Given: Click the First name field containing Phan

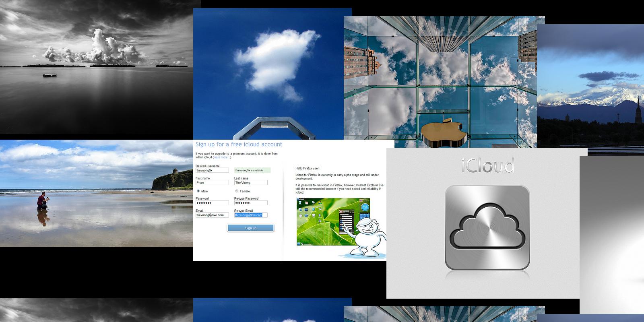Looking at the screenshot, I should pos(212,183).
